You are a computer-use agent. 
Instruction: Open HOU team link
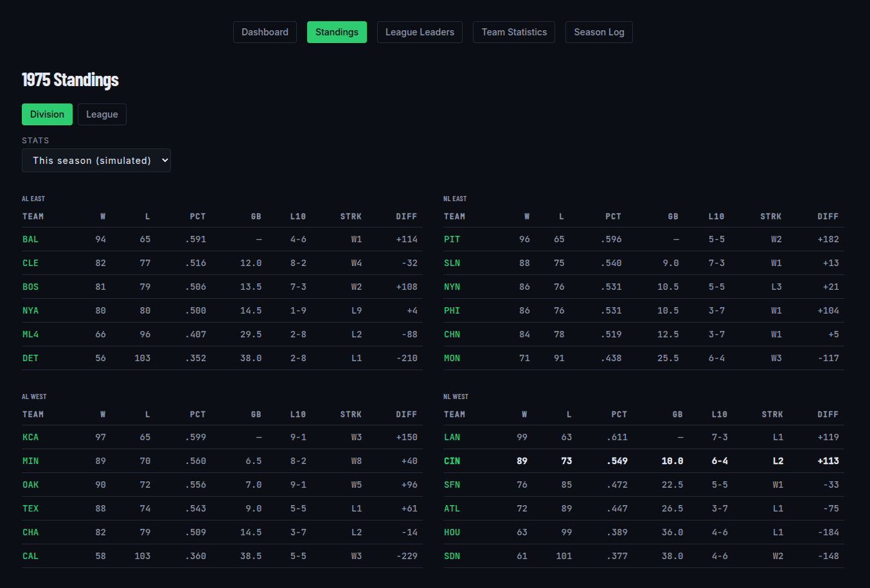coord(452,532)
